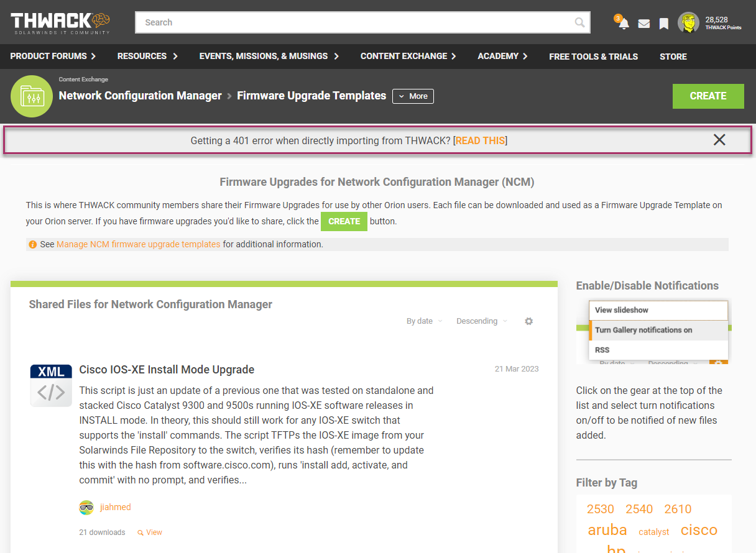
Task: Filter by tag aruba
Action: 607,530
